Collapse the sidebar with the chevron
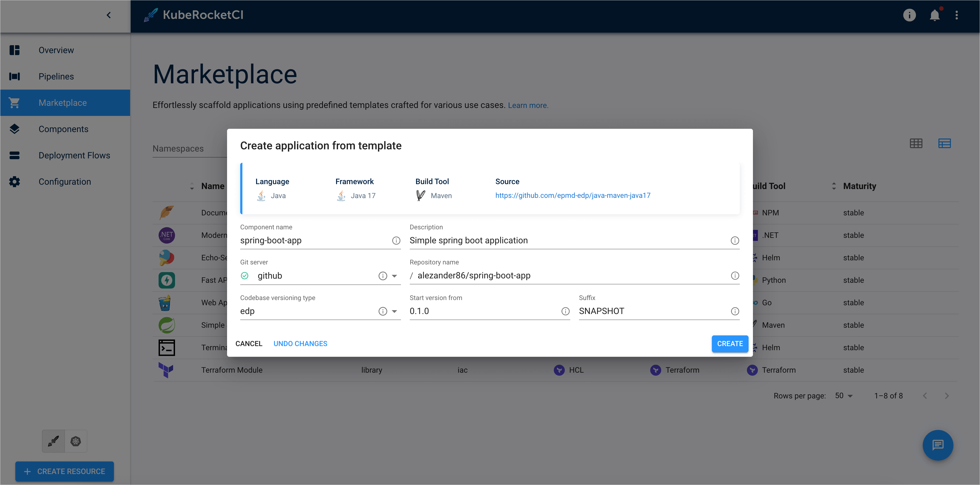 [x=109, y=15]
